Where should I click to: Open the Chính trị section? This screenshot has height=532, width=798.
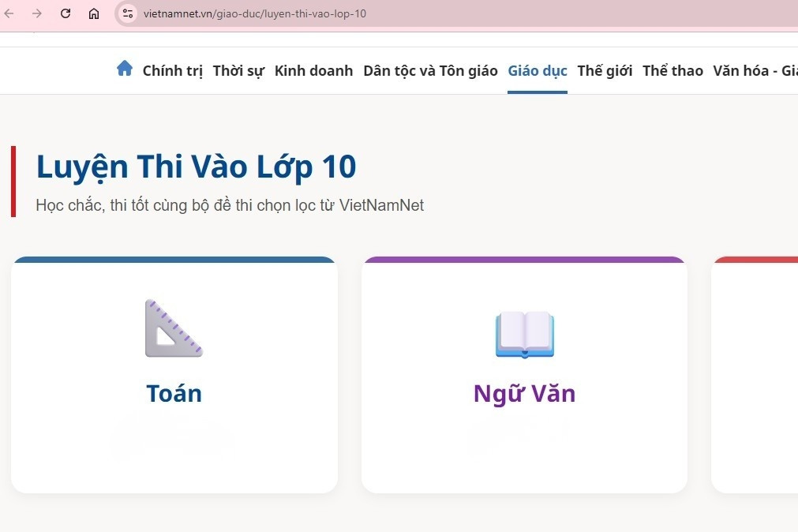point(172,70)
